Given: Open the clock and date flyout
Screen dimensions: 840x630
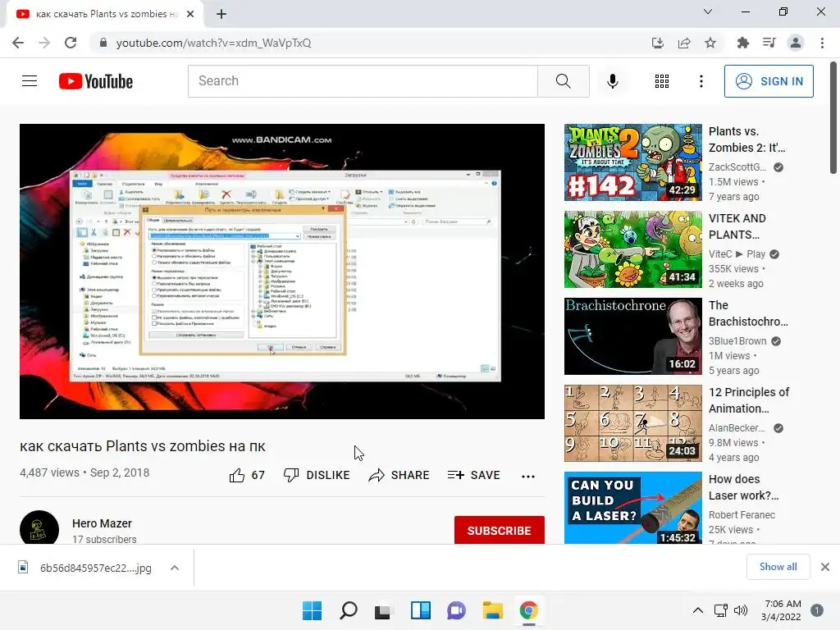Looking at the screenshot, I should [782, 610].
